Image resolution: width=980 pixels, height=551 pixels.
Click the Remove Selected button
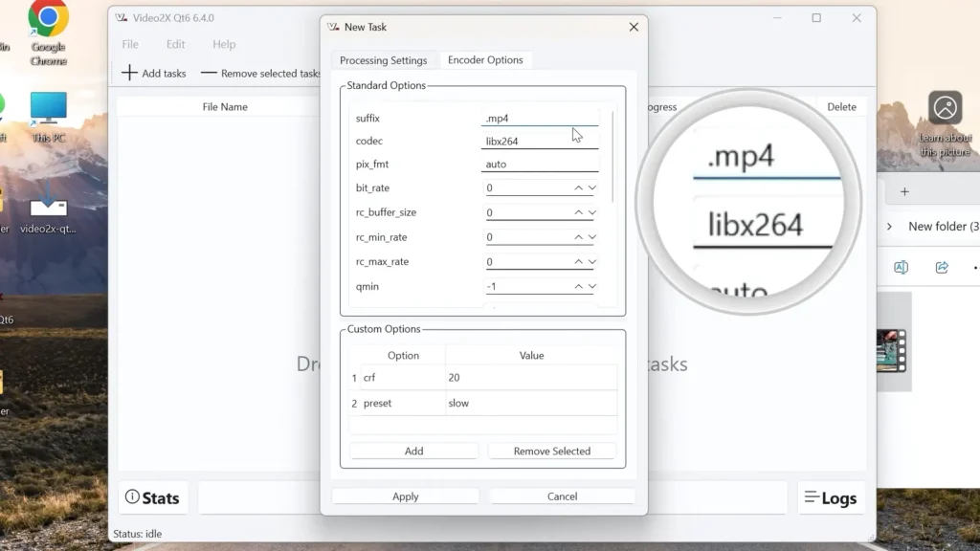(x=552, y=452)
